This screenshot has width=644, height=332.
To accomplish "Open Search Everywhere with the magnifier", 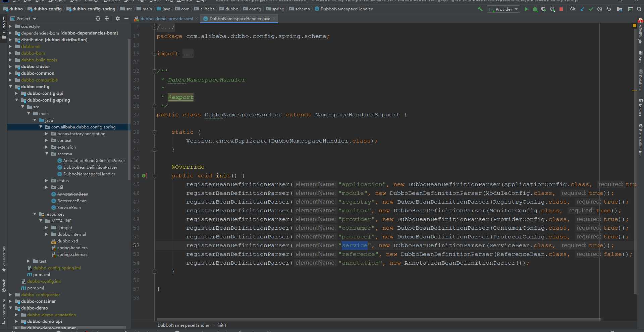I will [x=639, y=9].
